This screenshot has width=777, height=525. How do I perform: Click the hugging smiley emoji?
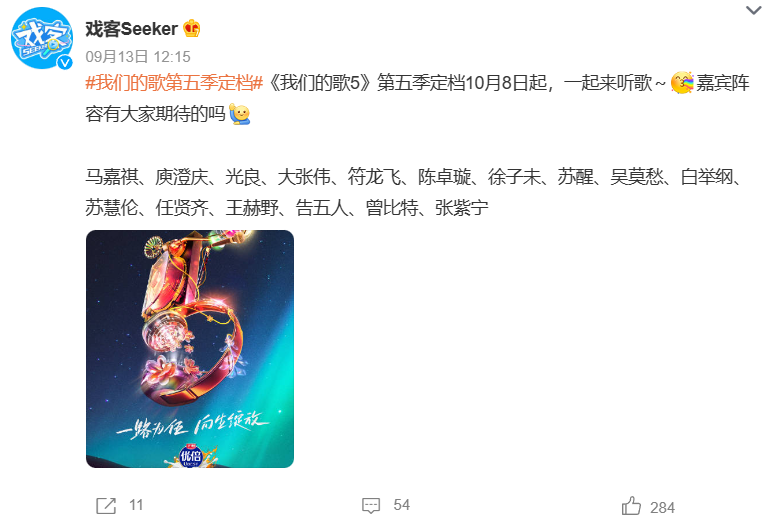point(240,115)
